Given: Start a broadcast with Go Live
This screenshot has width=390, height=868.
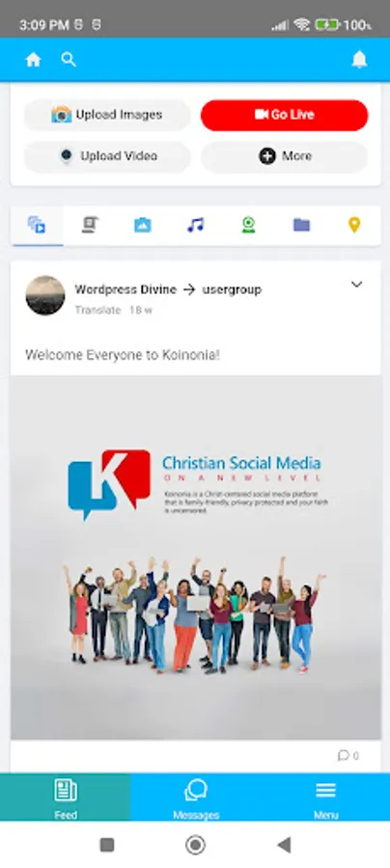Looking at the screenshot, I should (x=284, y=115).
